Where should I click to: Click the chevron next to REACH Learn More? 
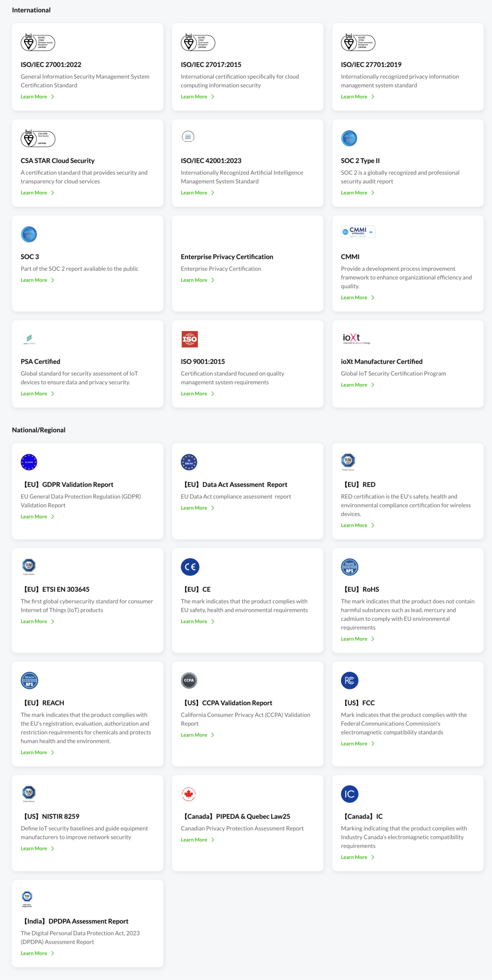pyautogui.click(x=52, y=752)
